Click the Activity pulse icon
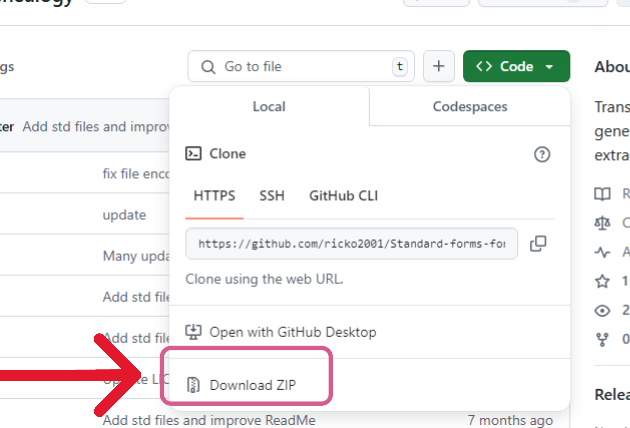Screen dimensions: 630x428 click(x=602, y=252)
